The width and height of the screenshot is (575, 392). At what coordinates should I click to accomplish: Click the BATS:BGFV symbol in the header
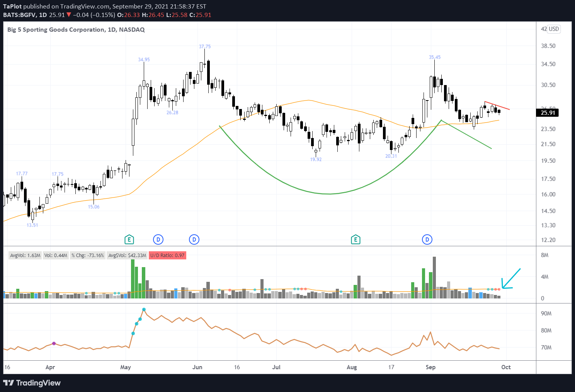point(20,15)
